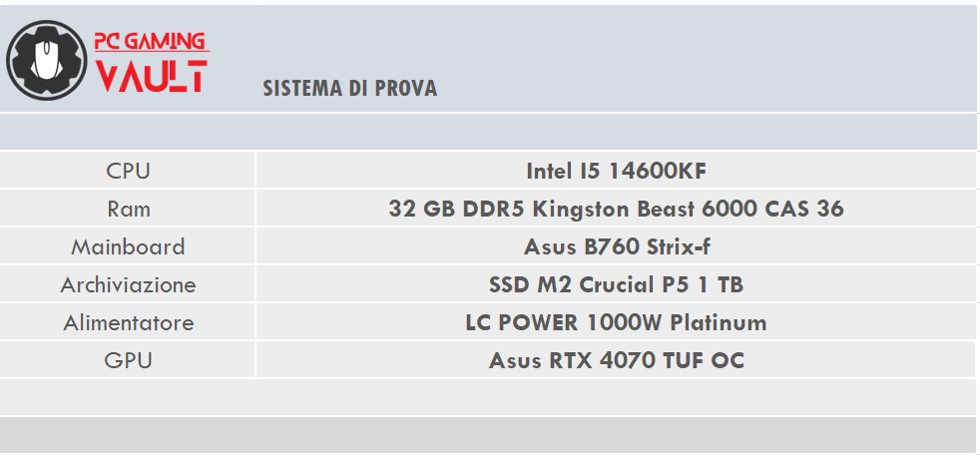Select the LC POWER 1000W Platinum value
This screenshot has width=980, height=457.
(616, 322)
